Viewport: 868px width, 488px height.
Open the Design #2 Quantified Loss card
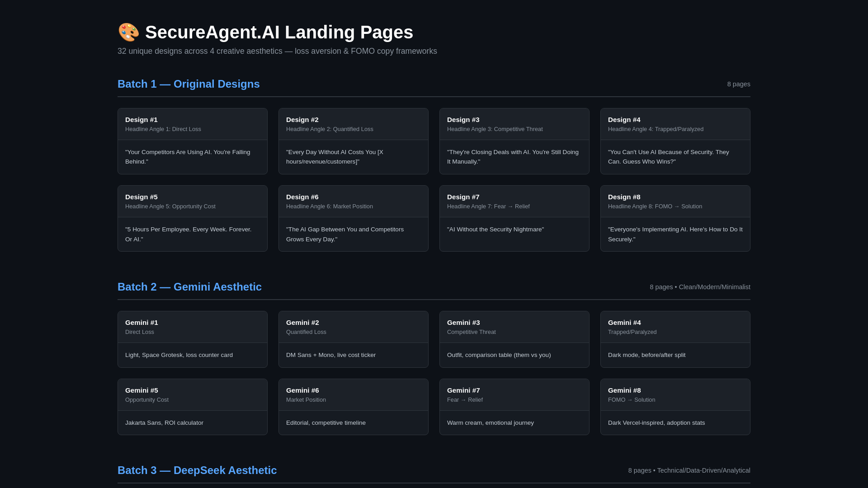pyautogui.click(x=353, y=141)
